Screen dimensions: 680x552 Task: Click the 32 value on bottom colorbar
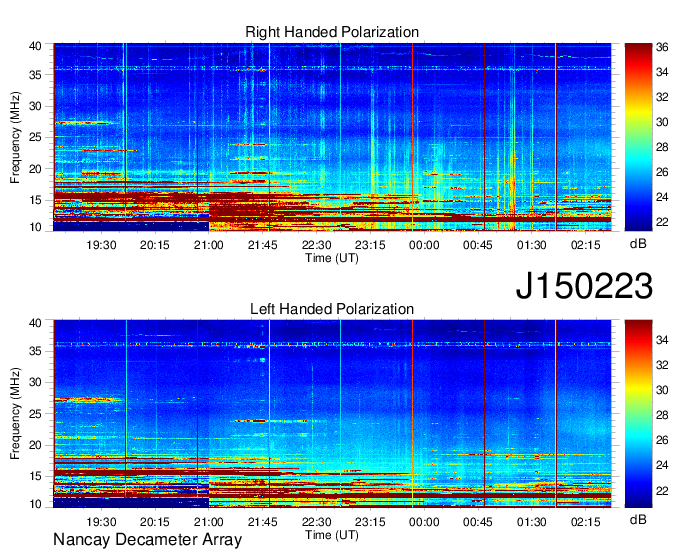(662, 365)
